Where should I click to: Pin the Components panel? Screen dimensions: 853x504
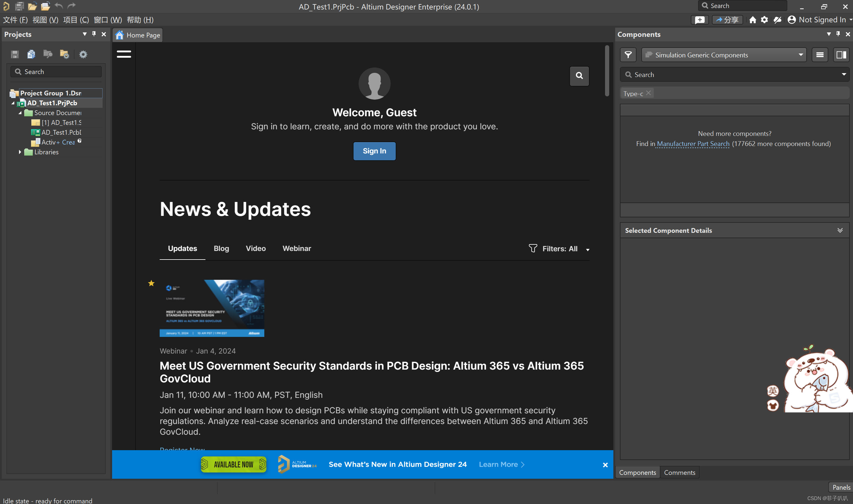click(x=838, y=34)
